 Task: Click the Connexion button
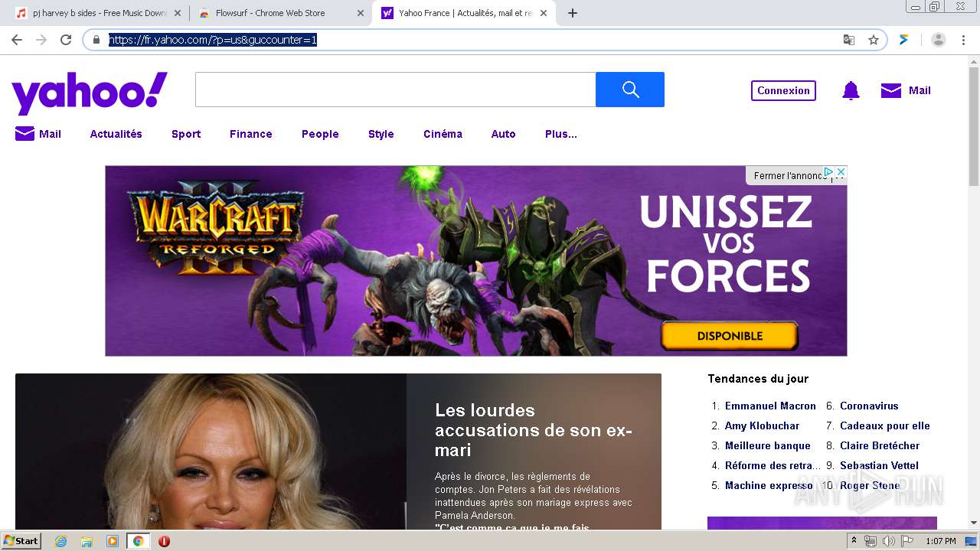tap(783, 90)
